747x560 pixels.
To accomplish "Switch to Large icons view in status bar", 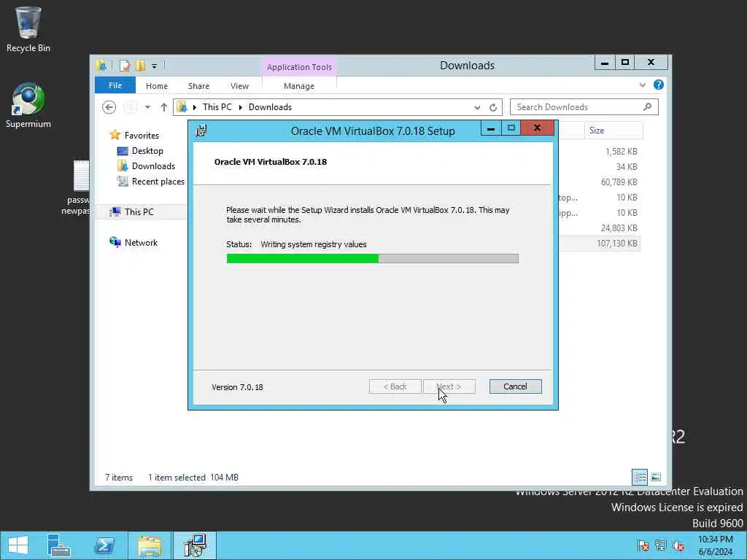I will [656, 477].
